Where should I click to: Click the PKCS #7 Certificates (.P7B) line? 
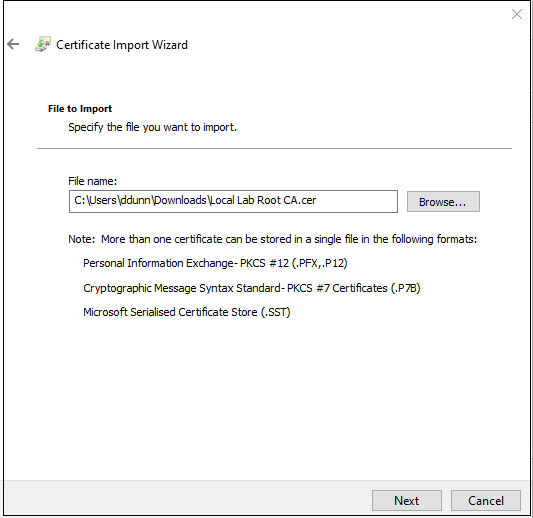coord(252,288)
